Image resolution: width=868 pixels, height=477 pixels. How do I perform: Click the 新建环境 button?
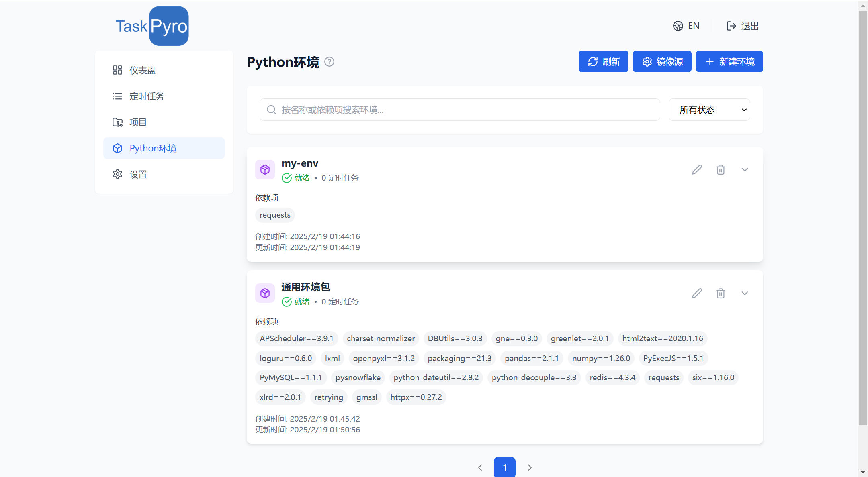(x=729, y=61)
